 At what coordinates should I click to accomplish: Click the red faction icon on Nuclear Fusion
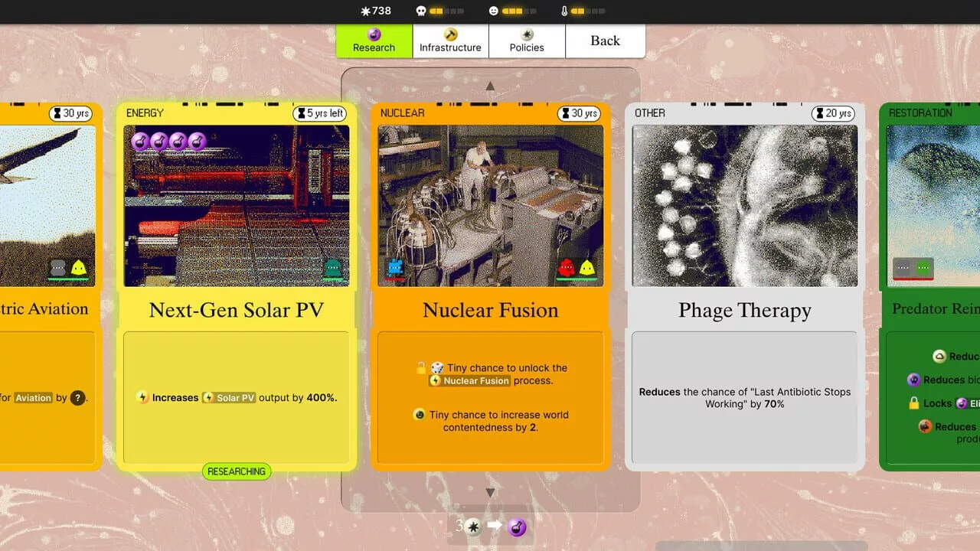coord(567,267)
